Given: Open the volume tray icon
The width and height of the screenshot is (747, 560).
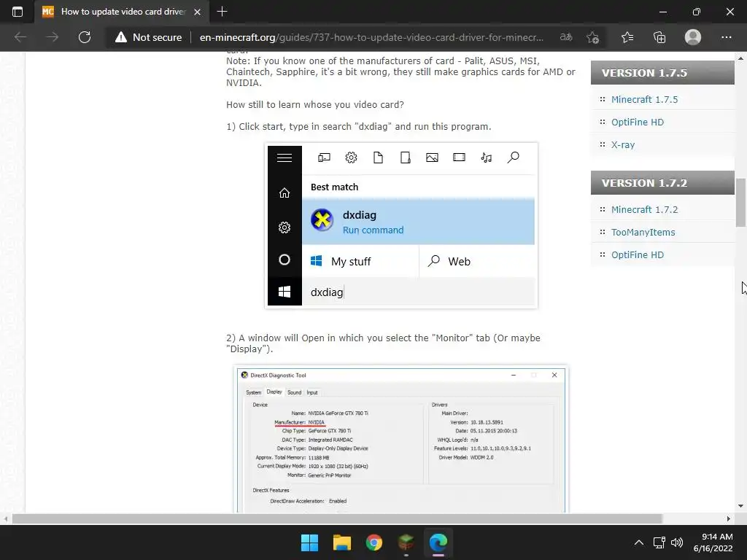Looking at the screenshot, I should tap(676, 542).
